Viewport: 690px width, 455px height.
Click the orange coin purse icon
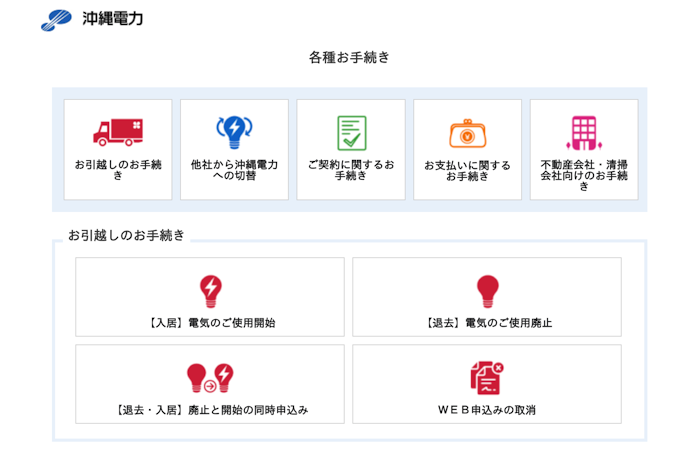click(x=468, y=134)
